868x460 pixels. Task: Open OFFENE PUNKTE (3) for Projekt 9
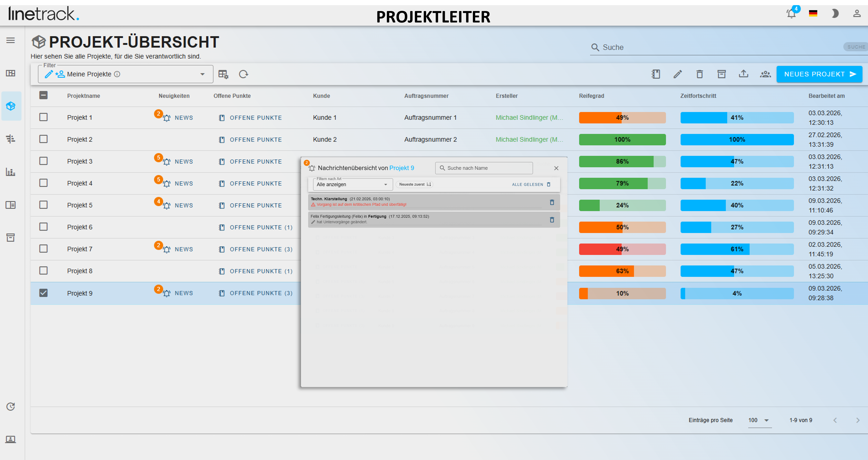click(x=255, y=293)
